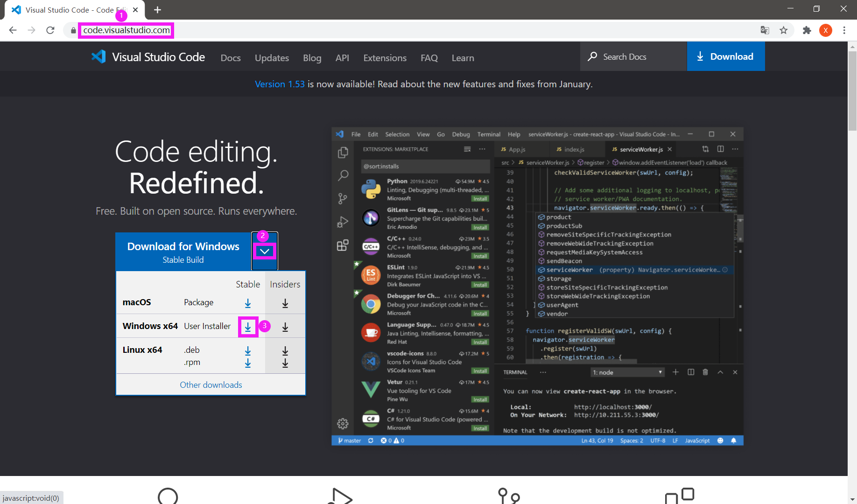
Task: Click the browser forward arrow
Action: pyautogui.click(x=31, y=30)
